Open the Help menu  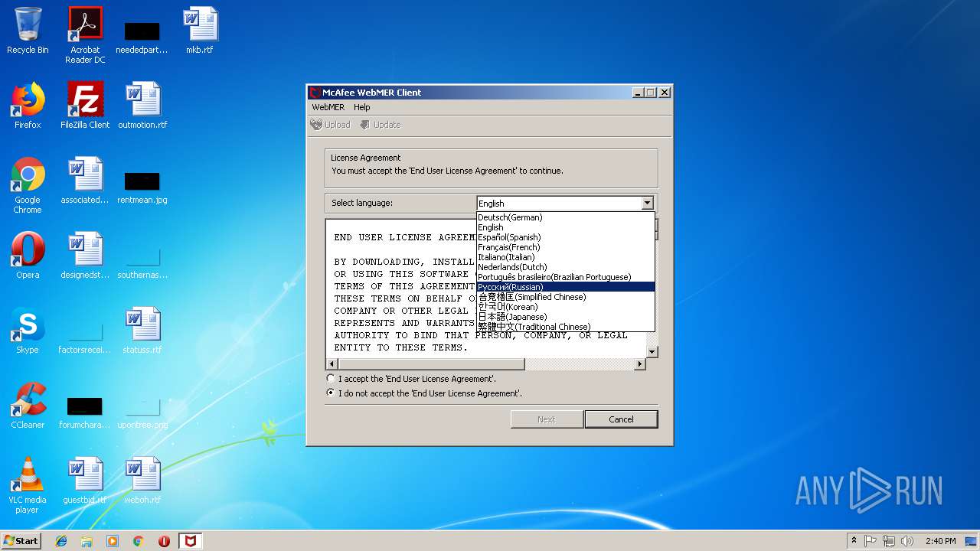(x=362, y=107)
